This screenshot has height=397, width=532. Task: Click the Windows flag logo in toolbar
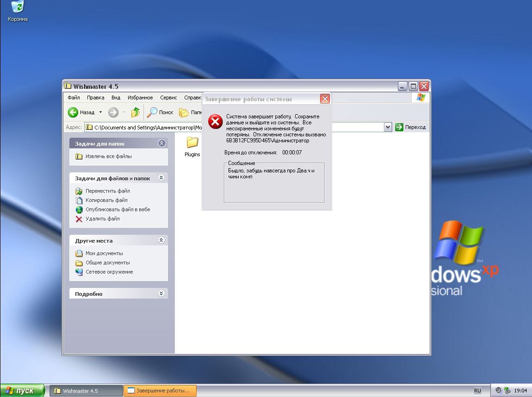pyautogui.click(x=421, y=98)
